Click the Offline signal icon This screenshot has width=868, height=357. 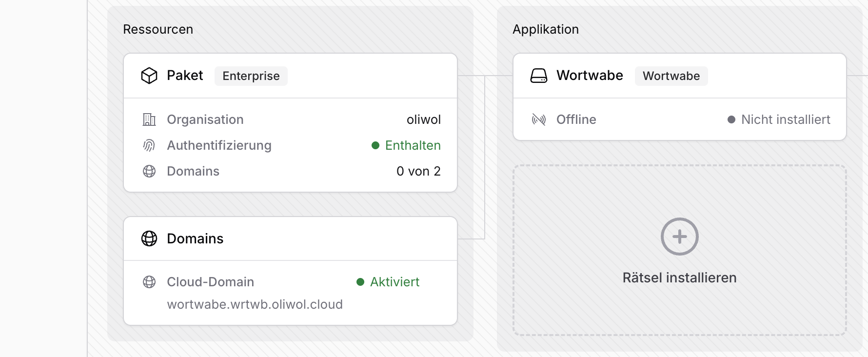[x=539, y=119]
